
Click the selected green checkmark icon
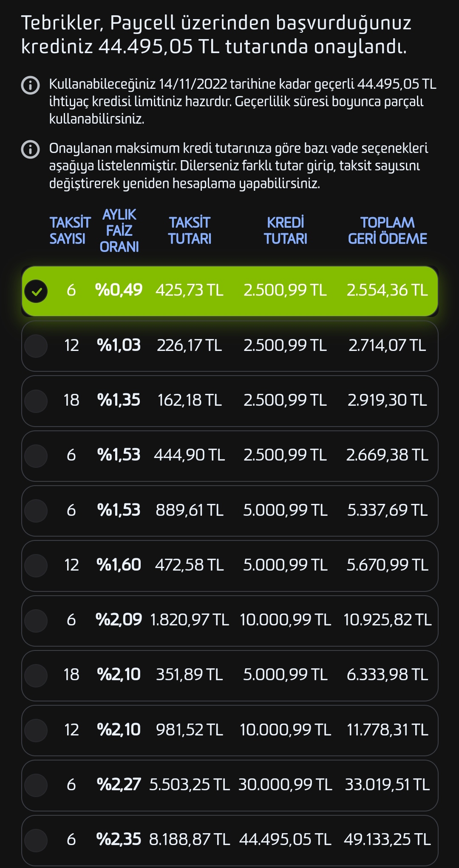click(x=36, y=291)
